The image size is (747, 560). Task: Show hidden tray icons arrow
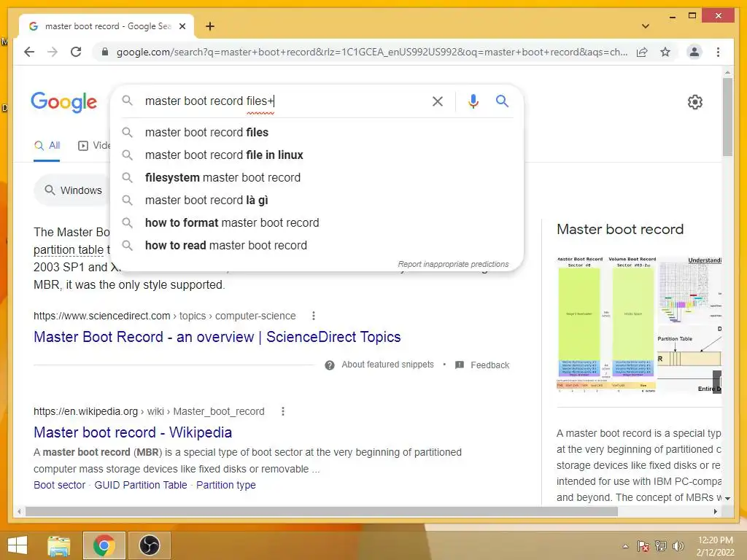click(x=625, y=546)
